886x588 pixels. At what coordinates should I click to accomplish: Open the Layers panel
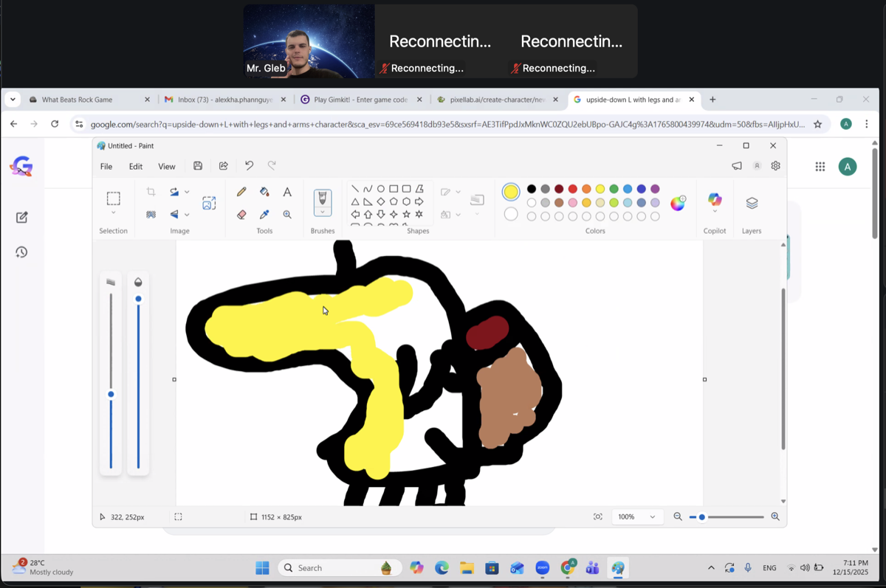(752, 204)
